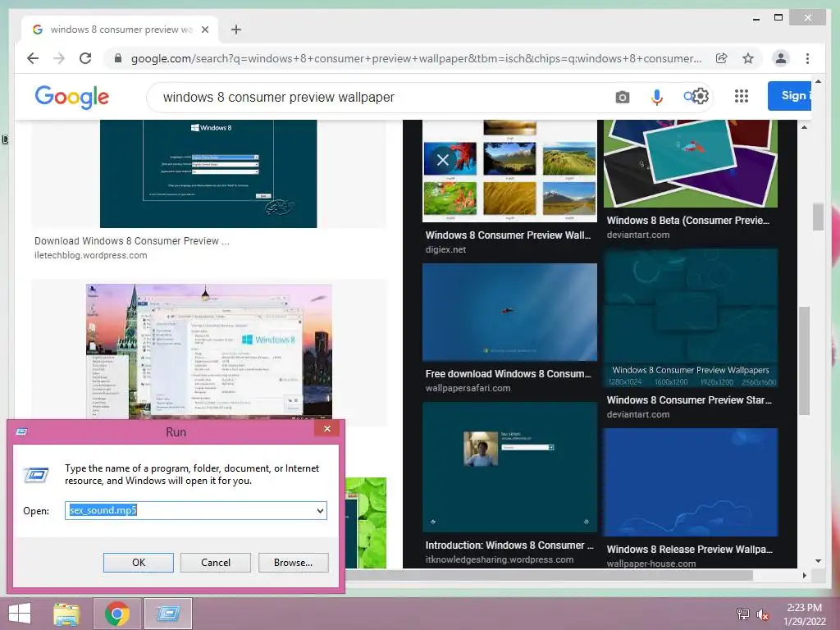The image size is (840, 630).
Task: Click the page scrollbar down arrow
Action: point(818,561)
